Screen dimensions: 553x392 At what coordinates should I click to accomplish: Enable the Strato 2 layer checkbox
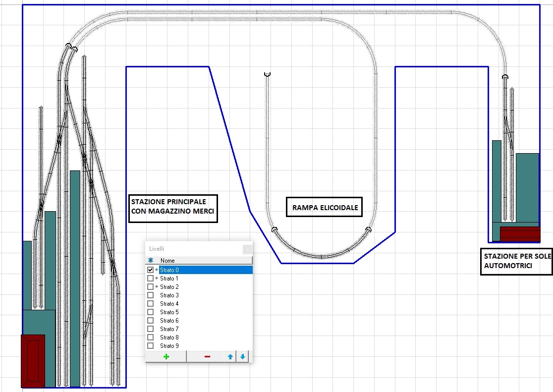[151, 287]
